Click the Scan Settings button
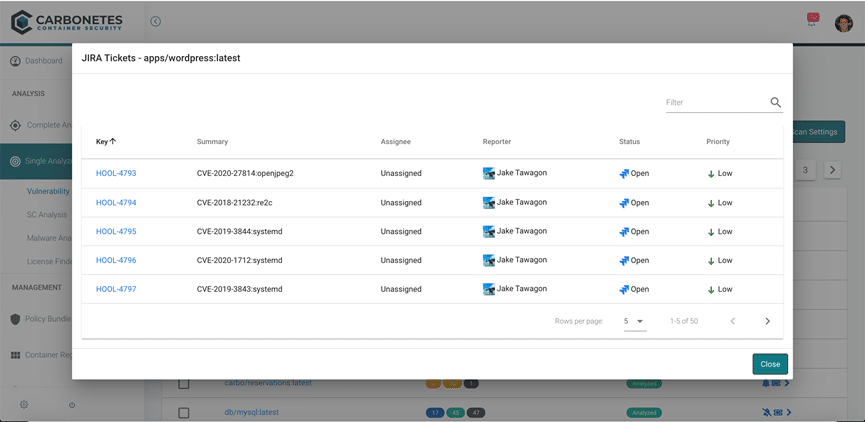865x422 pixels. point(819,132)
